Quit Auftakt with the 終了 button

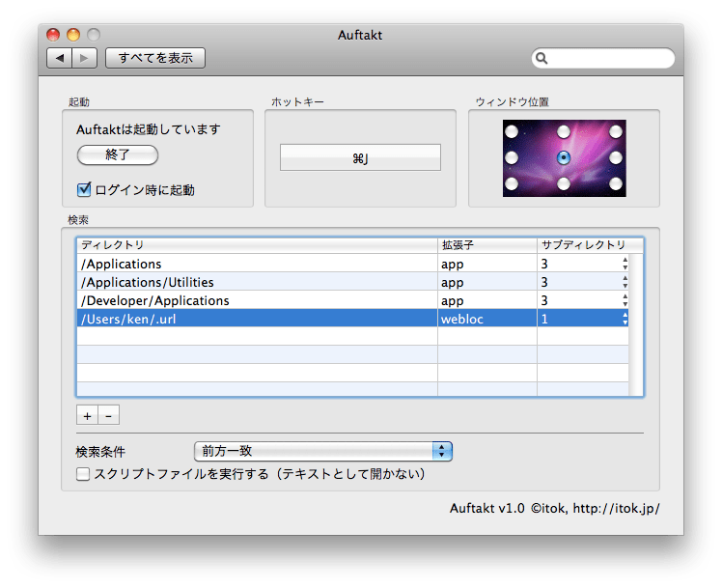[x=118, y=154]
